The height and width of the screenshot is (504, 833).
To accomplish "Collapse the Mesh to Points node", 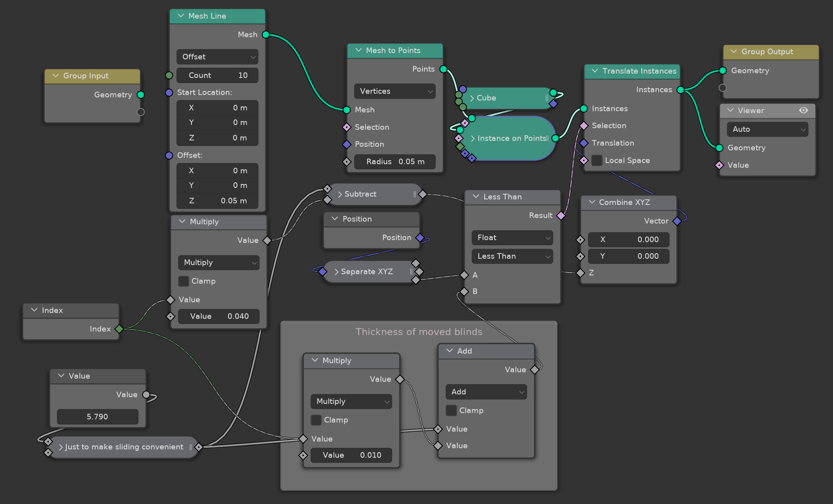I will click(359, 50).
